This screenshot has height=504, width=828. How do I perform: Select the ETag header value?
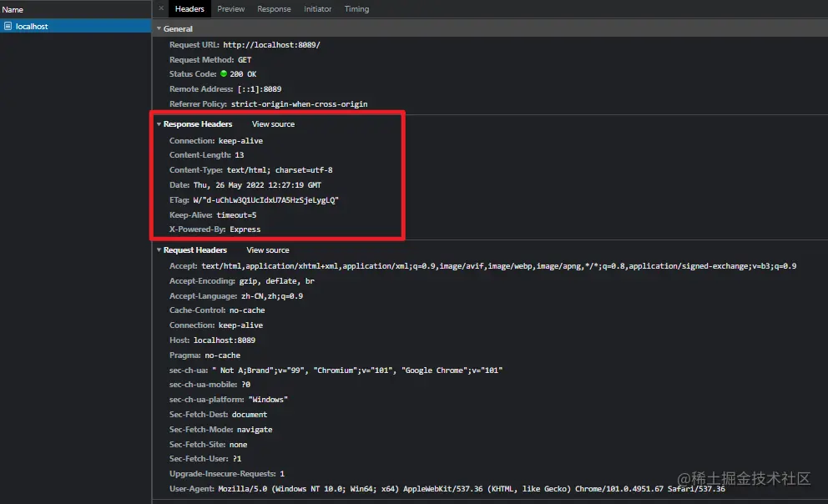coord(265,200)
